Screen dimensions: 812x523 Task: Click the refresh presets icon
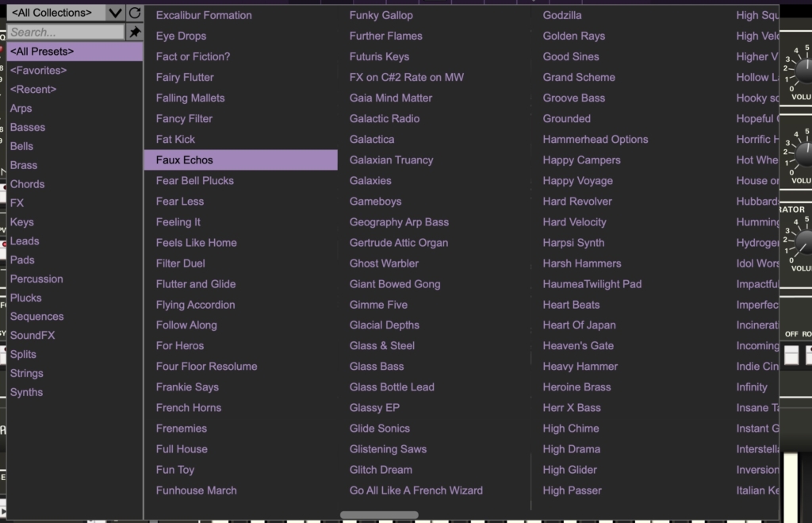135,13
